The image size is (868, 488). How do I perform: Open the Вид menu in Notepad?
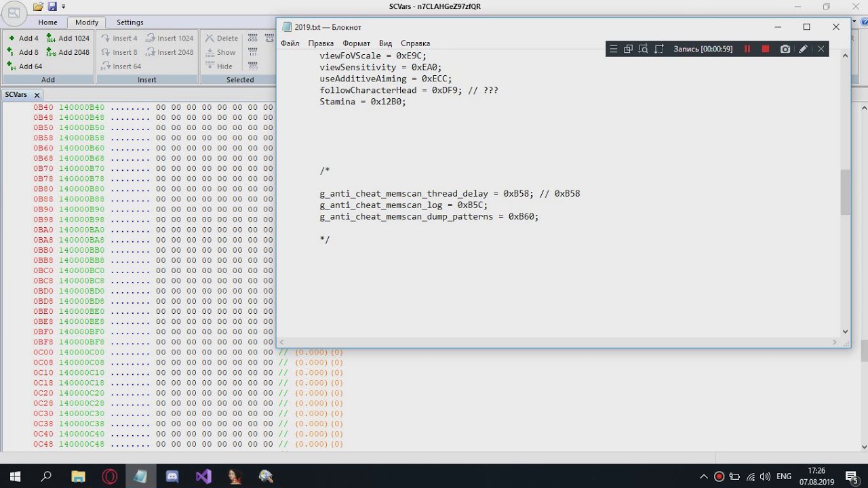pos(385,43)
